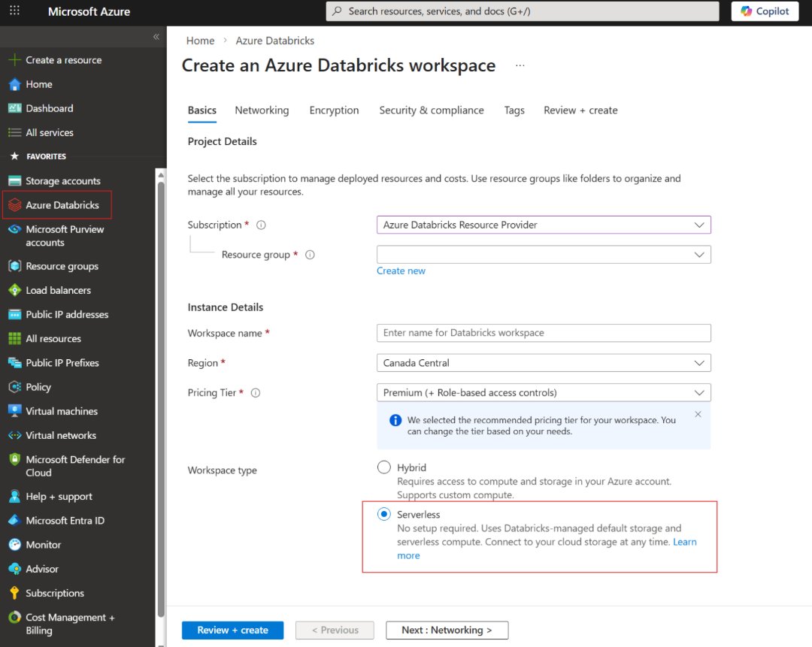
Task: Switch to the Networking tab
Action: 262,110
